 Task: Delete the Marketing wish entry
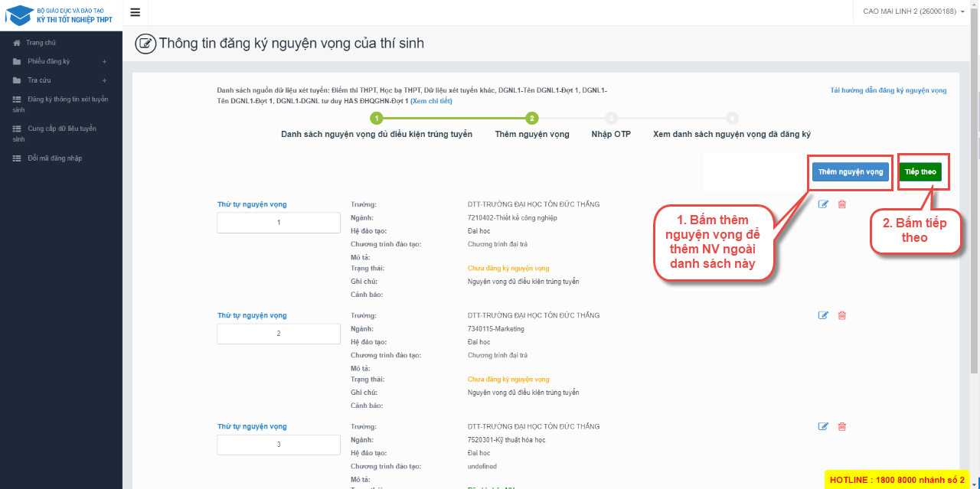(842, 315)
